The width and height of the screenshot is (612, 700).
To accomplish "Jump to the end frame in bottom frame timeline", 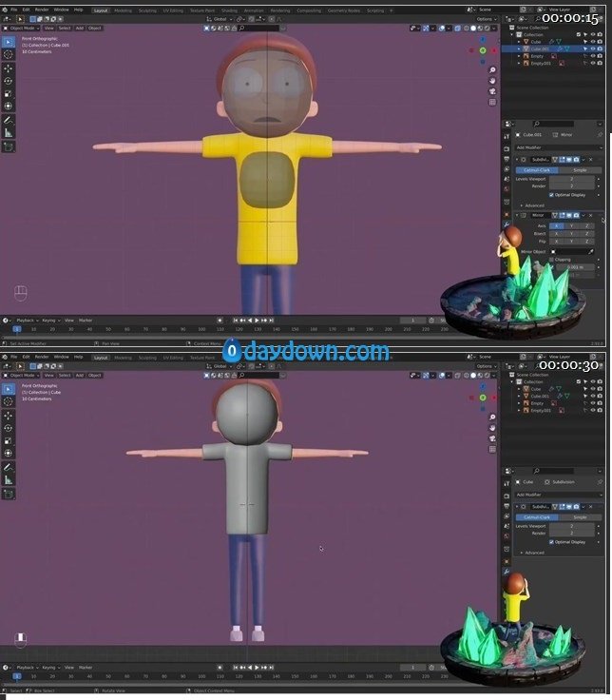I will [x=271, y=668].
